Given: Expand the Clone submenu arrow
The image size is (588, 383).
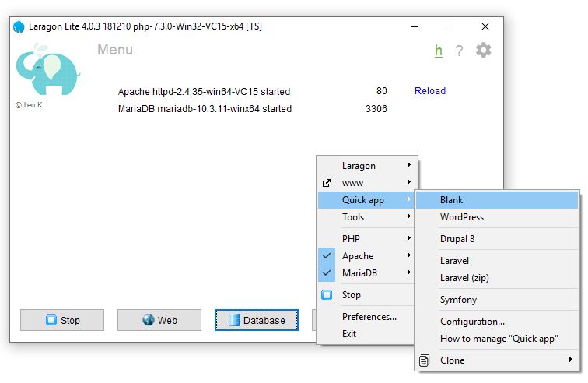Looking at the screenshot, I should [571, 360].
